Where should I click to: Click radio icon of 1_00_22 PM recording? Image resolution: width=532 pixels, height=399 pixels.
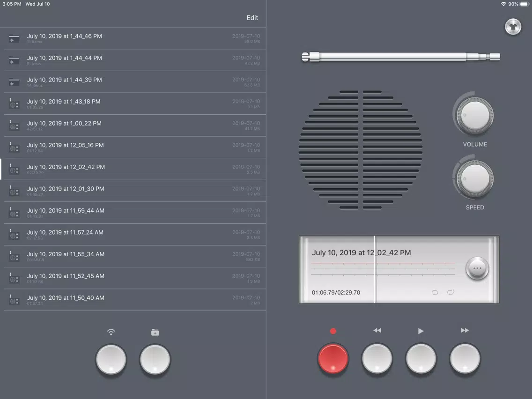click(14, 126)
